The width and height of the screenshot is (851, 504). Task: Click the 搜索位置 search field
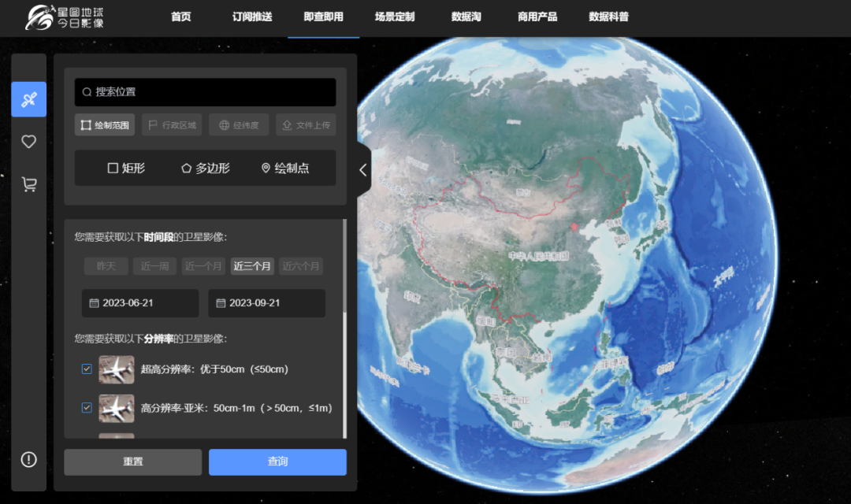point(205,92)
